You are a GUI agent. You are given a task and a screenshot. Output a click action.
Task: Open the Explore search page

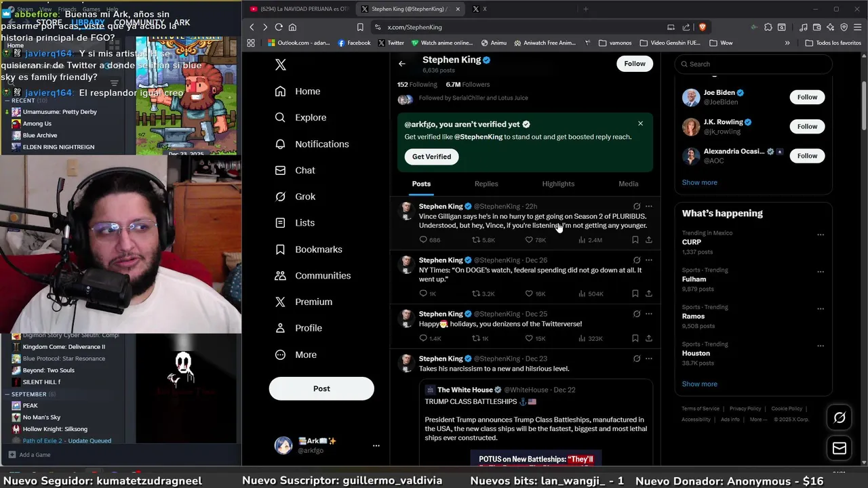[x=300, y=117]
